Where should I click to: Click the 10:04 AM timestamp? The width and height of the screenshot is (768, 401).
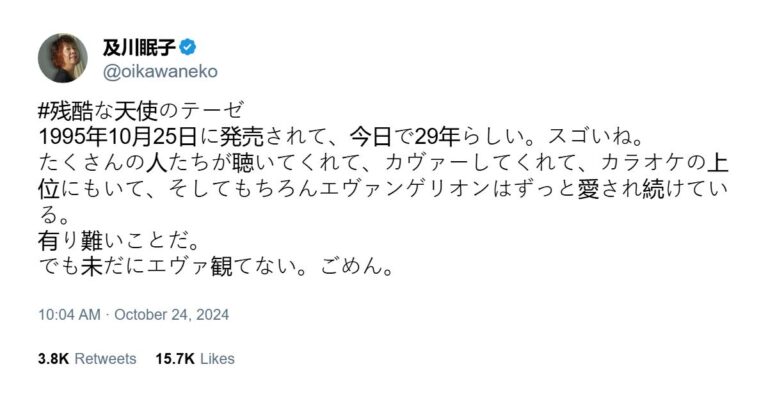coord(69,314)
